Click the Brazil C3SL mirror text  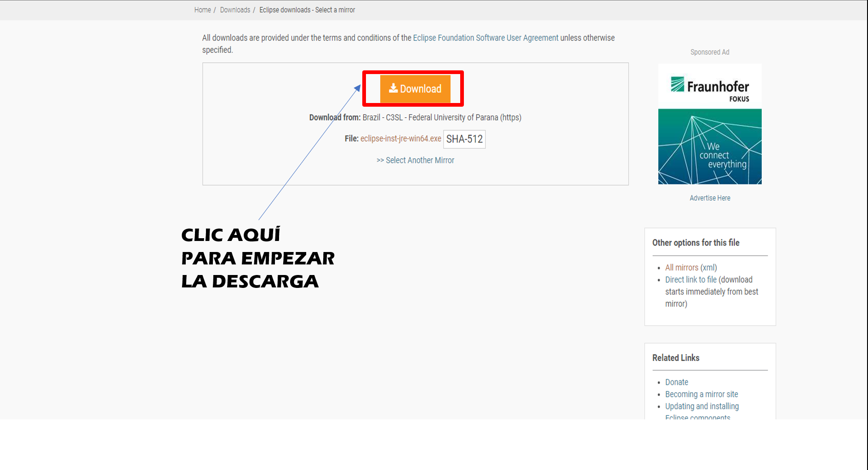[442, 117]
